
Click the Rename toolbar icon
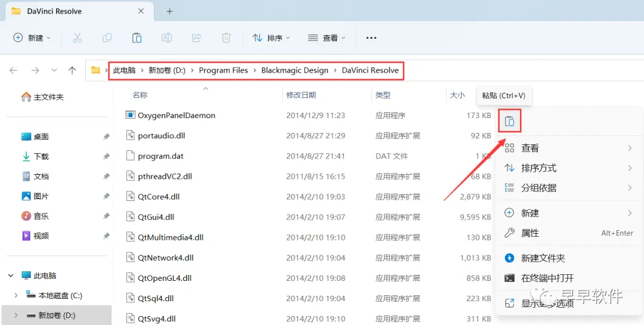[x=166, y=38]
